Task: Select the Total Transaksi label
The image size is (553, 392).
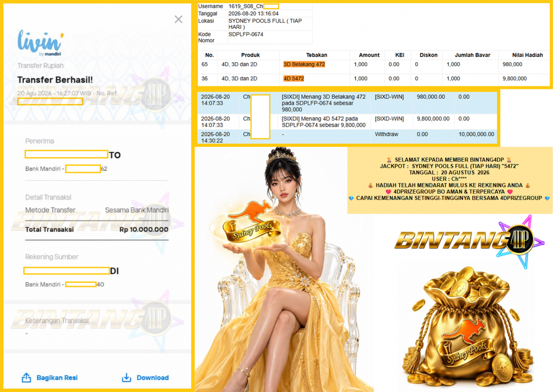Action: coord(49,229)
